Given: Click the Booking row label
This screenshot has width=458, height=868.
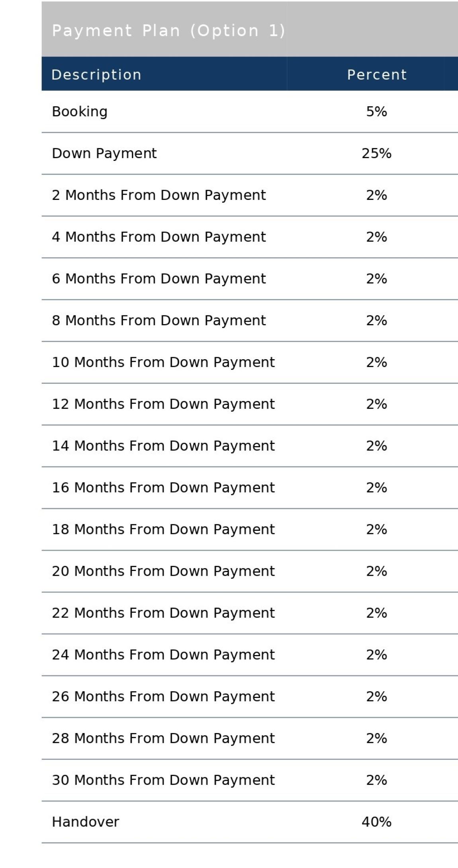Looking at the screenshot, I should 80,111.
